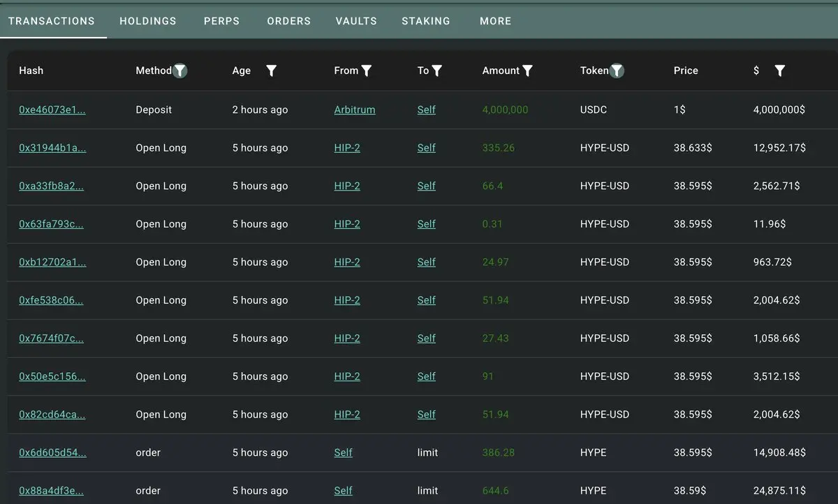838x504 pixels.
Task: Open the $ column filter icon
Action: click(780, 71)
